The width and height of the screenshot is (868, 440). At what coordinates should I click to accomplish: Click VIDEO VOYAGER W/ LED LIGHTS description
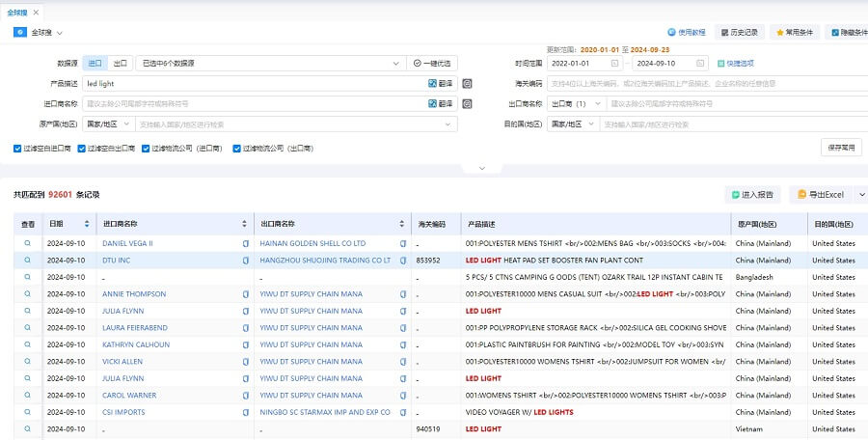pyautogui.click(x=519, y=412)
